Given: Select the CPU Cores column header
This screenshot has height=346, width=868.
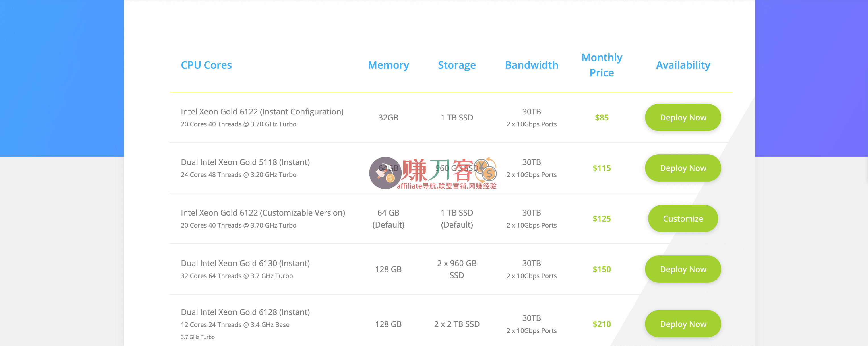Looking at the screenshot, I should pos(206,65).
